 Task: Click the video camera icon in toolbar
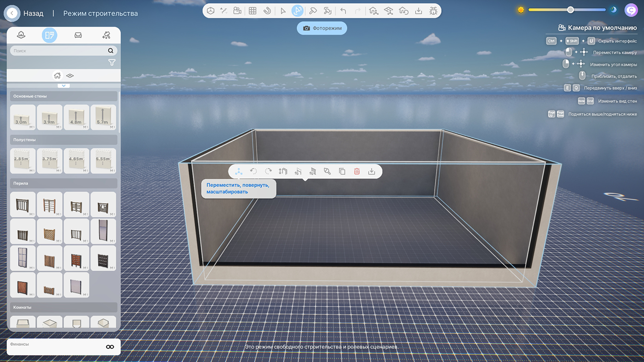[x=237, y=11]
